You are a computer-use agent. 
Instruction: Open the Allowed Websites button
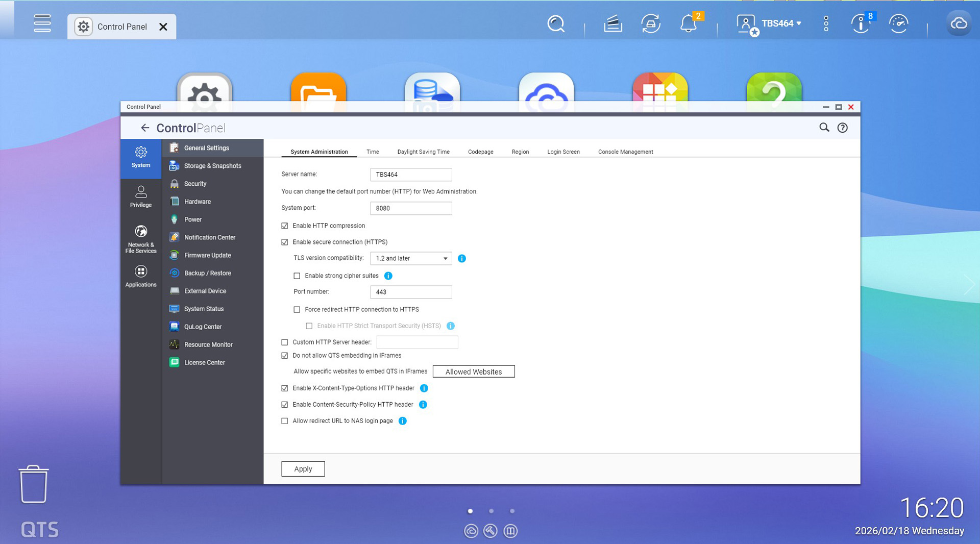473,372
